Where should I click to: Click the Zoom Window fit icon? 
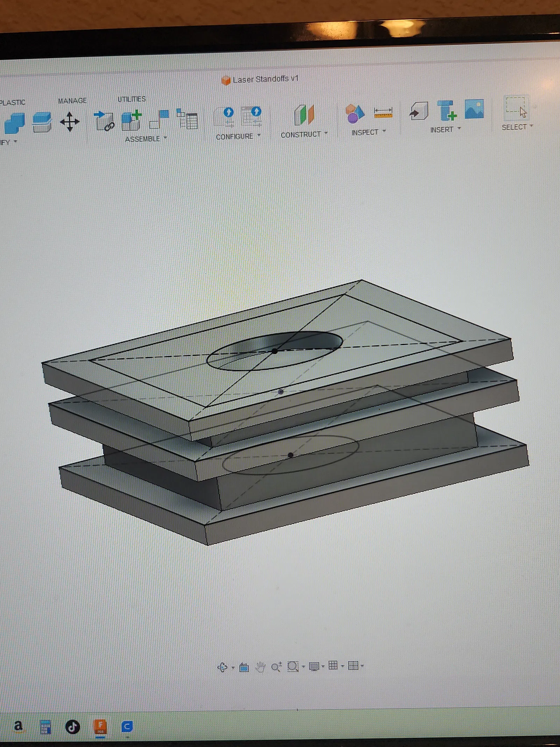point(293,666)
